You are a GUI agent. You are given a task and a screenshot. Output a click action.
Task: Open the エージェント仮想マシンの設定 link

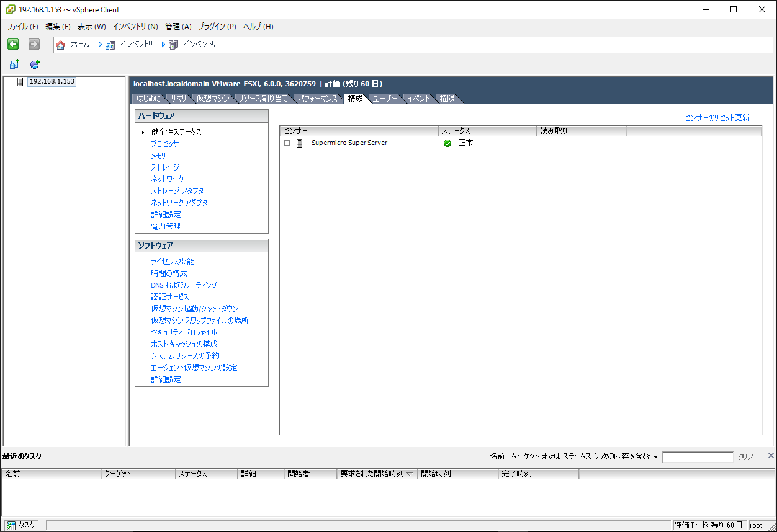click(x=194, y=368)
